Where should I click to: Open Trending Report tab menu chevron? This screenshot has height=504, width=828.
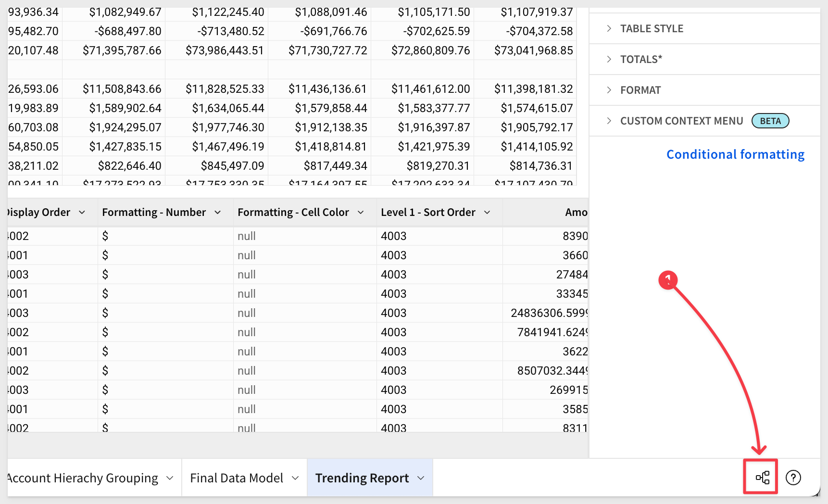pyautogui.click(x=421, y=478)
